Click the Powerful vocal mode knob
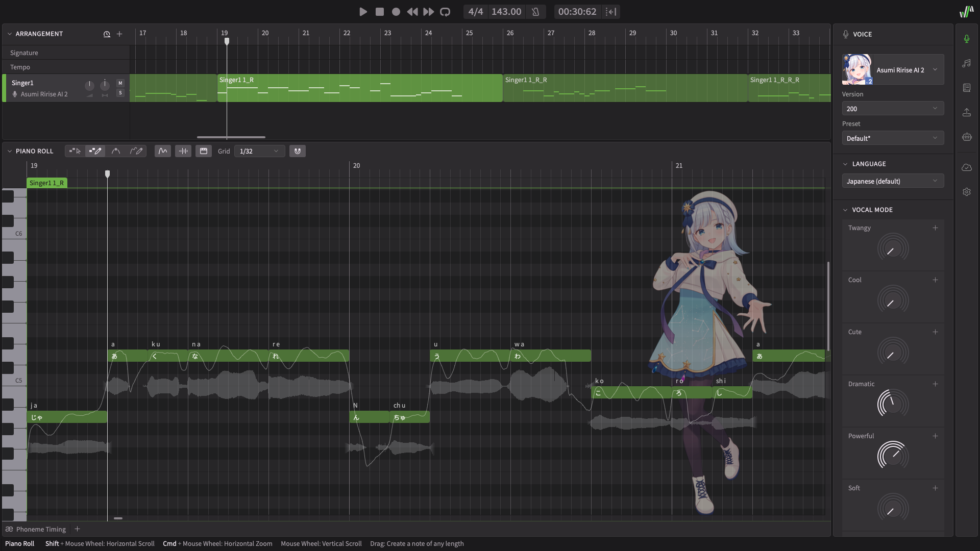Image resolution: width=980 pixels, height=551 pixels. click(x=893, y=456)
